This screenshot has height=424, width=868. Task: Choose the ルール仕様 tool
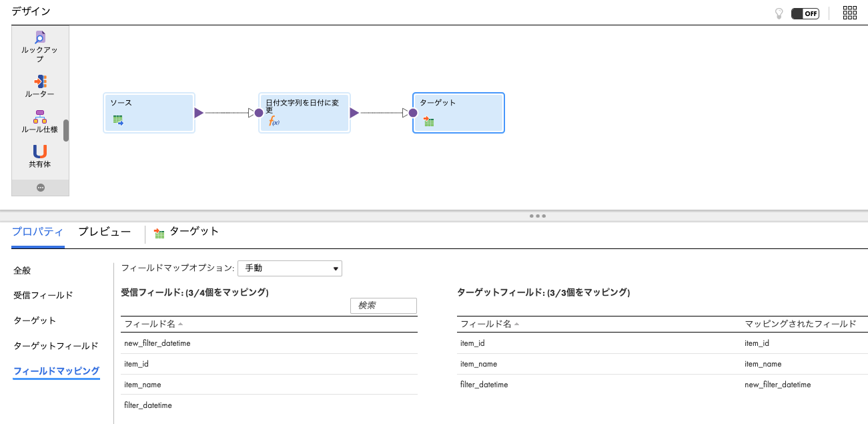tap(40, 119)
